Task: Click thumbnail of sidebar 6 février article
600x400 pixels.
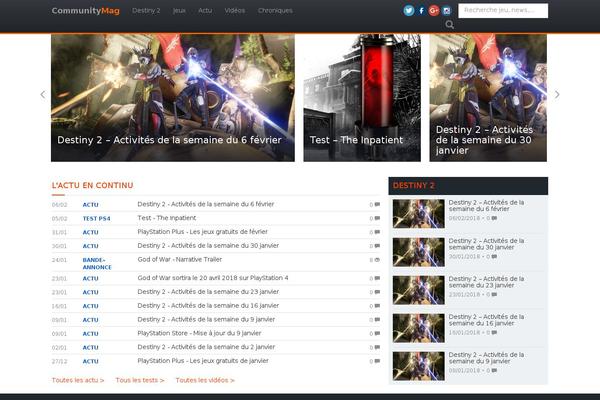Action: 419,214
